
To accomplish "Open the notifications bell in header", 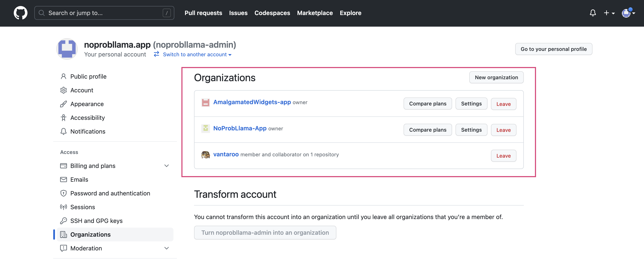I will tap(592, 13).
